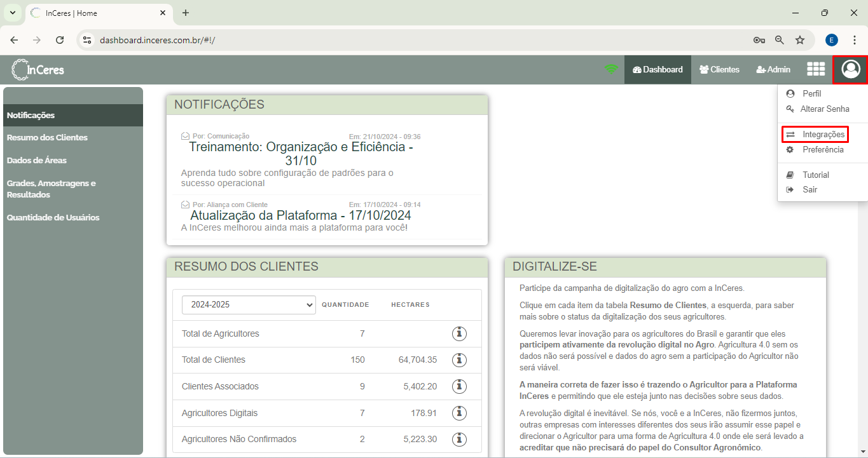868x458 pixels.
Task: Open the Admin section
Action: 773,69
